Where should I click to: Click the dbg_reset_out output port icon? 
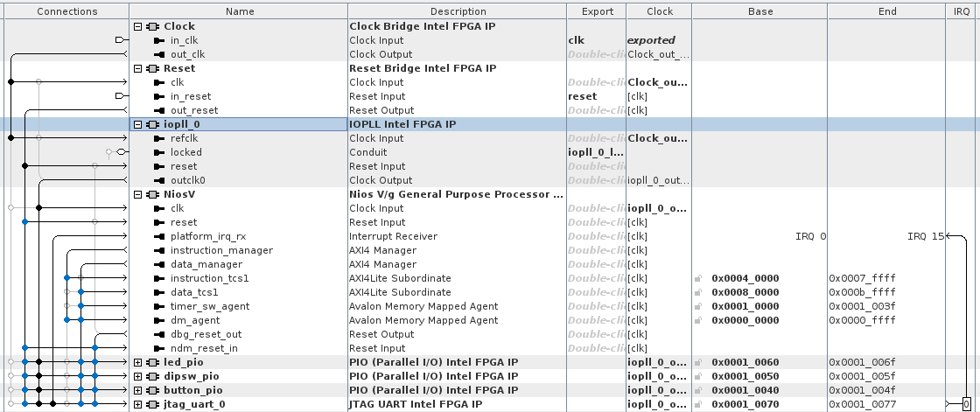[x=159, y=334]
